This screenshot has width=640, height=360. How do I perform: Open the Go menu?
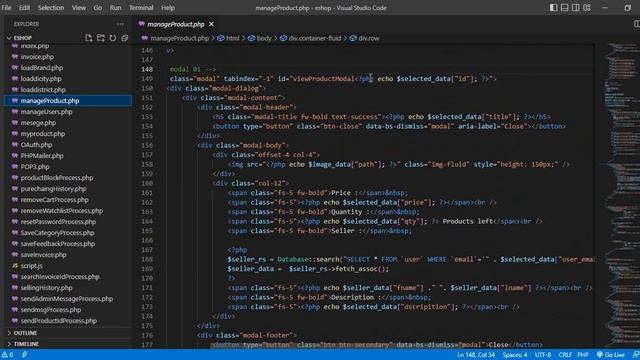pos(98,8)
